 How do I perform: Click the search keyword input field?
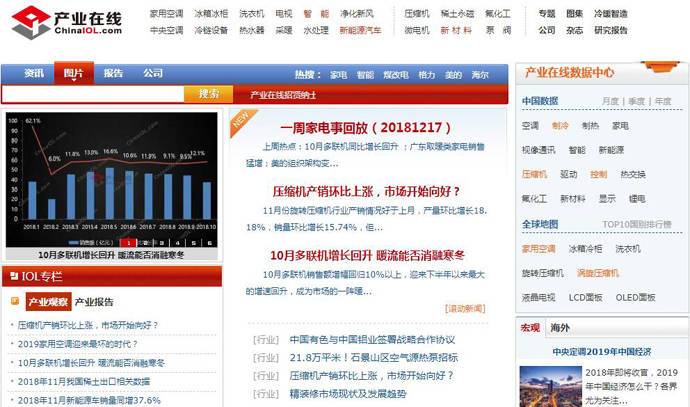click(x=92, y=94)
